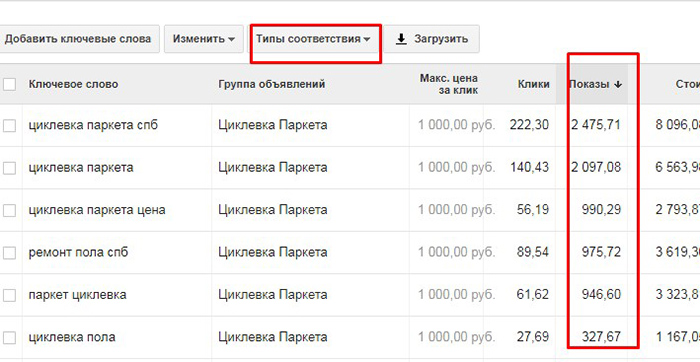Edit the bid 1 000,00 руб. for циклевка пола
The image size is (700, 362).
coord(456,337)
